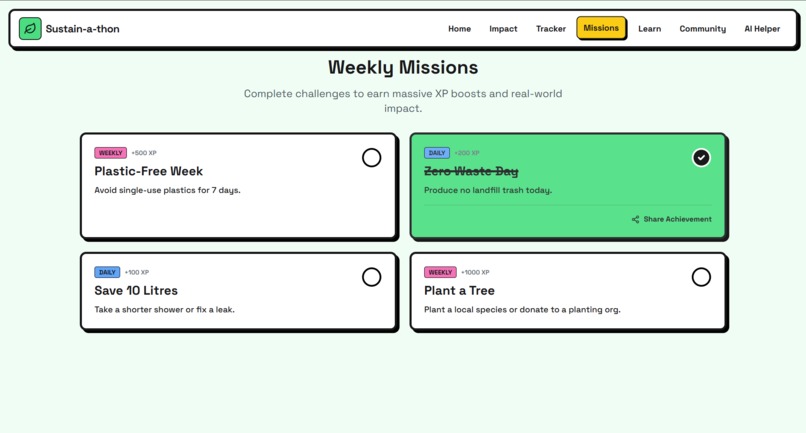
Task: Click the +200 XP reward label
Action: [467, 153]
